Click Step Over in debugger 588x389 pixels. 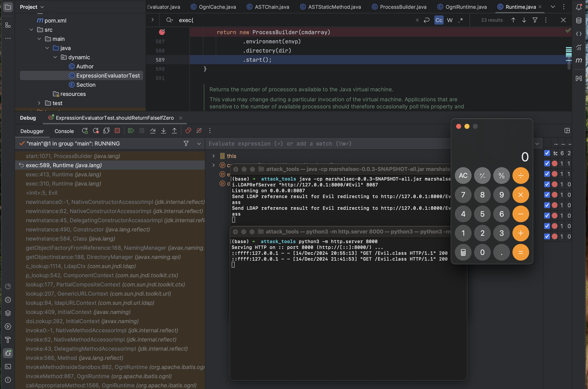click(x=153, y=131)
